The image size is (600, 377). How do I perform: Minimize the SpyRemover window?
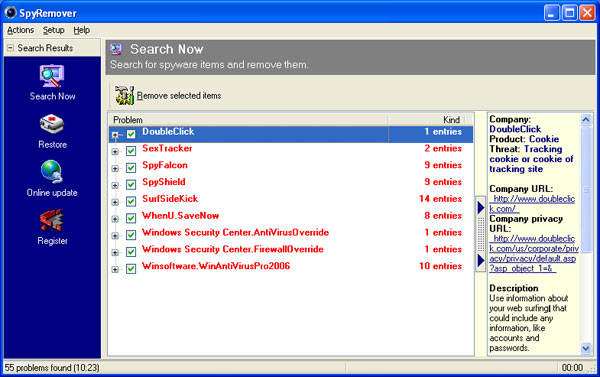(551, 13)
